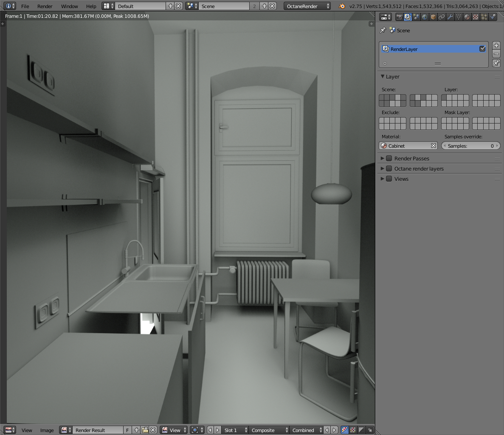Select the RenderLayer list row
This screenshot has height=435, width=504.
coord(434,49)
